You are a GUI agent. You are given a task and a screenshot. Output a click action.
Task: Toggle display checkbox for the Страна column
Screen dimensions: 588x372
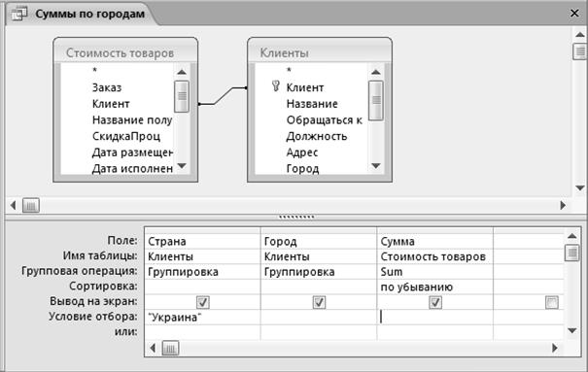point(203,302)
